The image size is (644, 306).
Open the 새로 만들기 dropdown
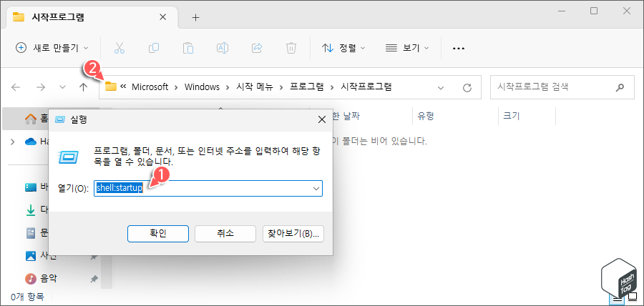click(x=52, y=48)
